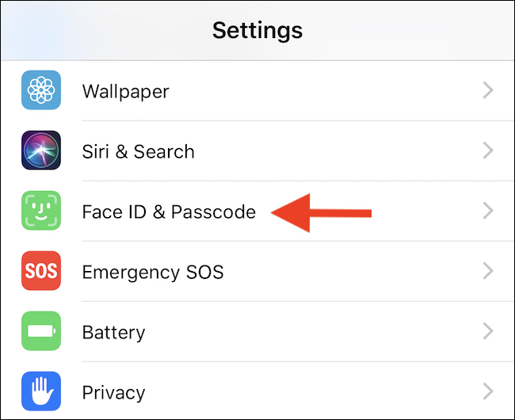Click the Emergency SOS chevron arrow
Viewport: 515px width, 420px height.
(x=488, y=272)
